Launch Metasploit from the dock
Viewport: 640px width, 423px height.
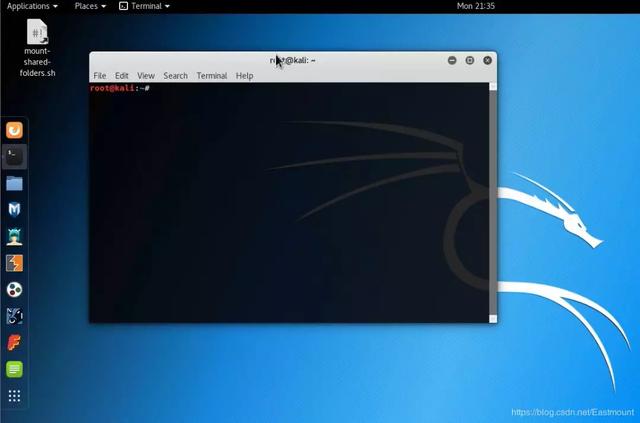point(14,209)
